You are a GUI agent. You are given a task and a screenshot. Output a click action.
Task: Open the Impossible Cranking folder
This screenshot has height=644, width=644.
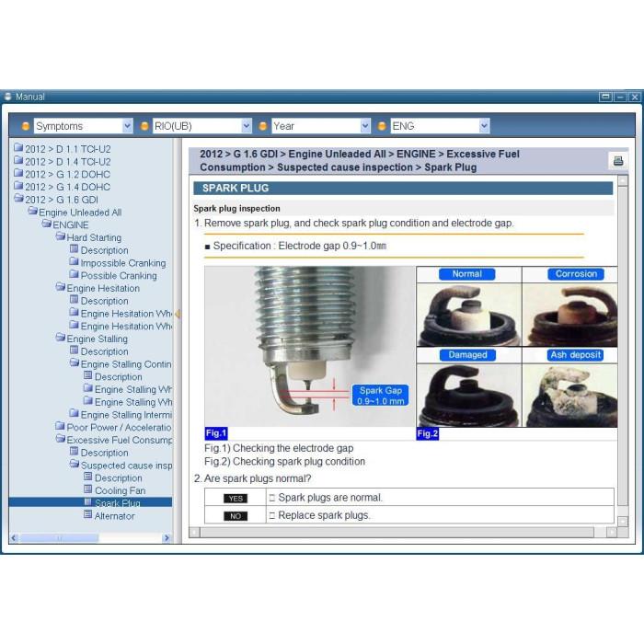click(123, 263)
